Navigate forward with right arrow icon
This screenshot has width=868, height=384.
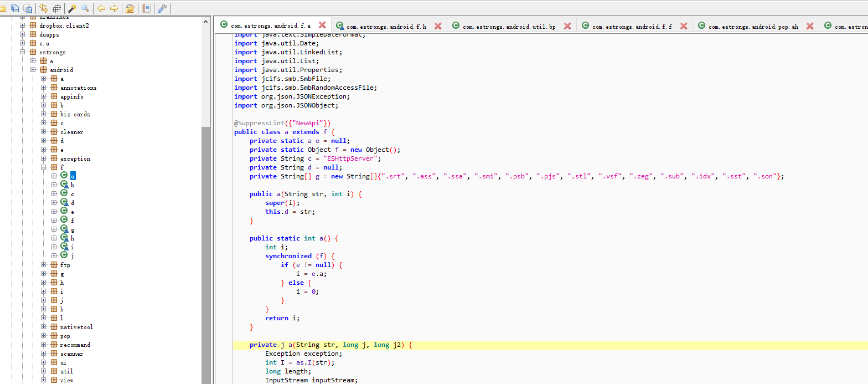point(113,8)
